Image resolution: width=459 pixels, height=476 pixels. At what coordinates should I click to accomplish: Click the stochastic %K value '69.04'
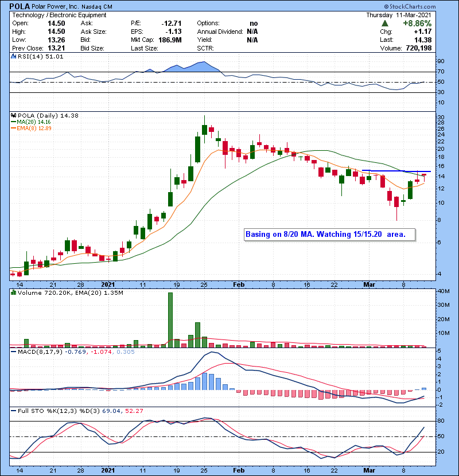pyautogui.click(x=111, y=411)
